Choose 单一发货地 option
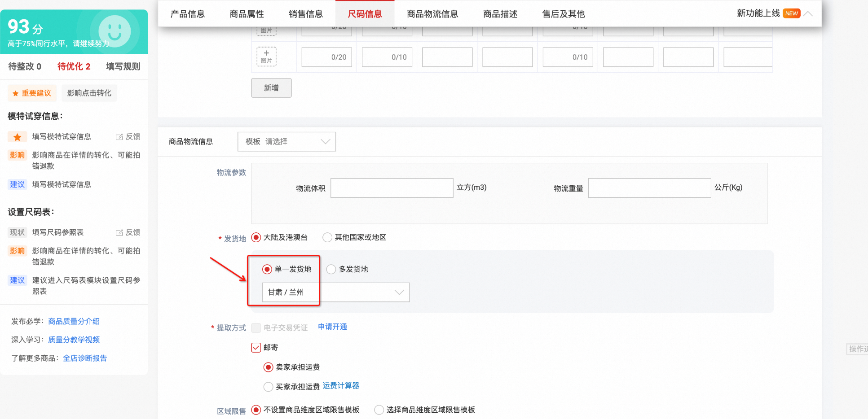 pos(267,269)
